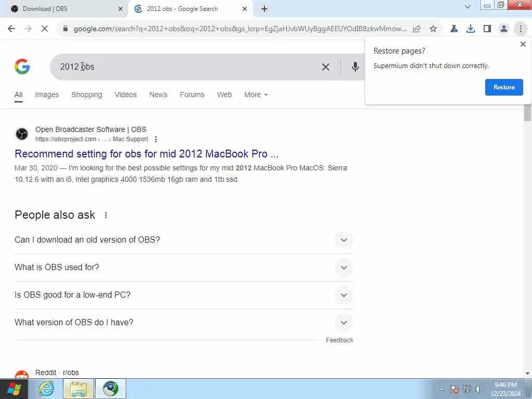
Task: Go back to the previous page
Action: pos(11,29)
